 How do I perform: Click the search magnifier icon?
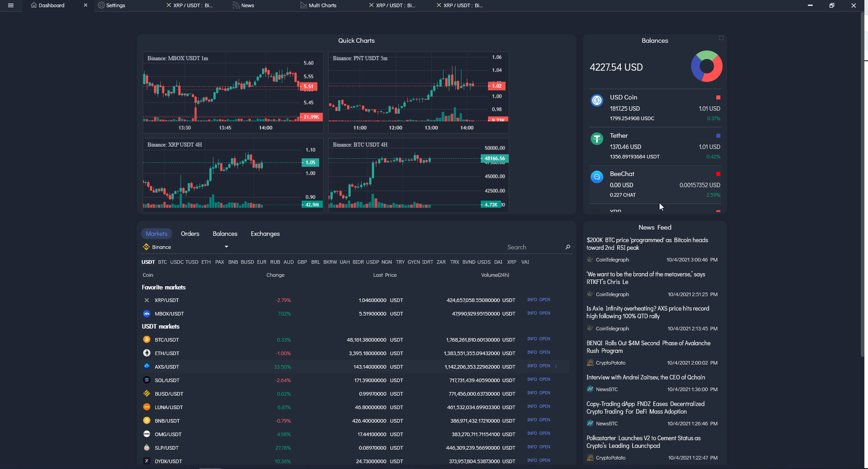pyautogui.click(x=568, y=247)
